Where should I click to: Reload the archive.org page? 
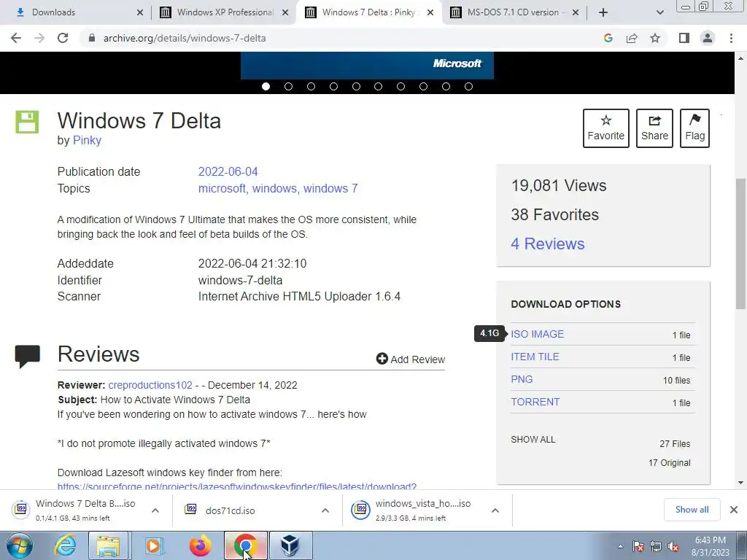coord(63,38)
